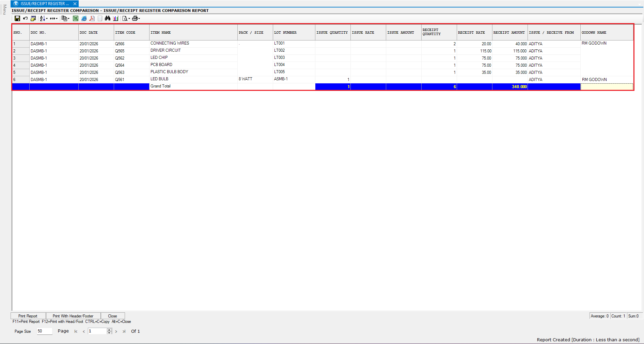Expand the print preview dropdown
The height and width of the screenshot is (344, 644).
click(129, 19)
